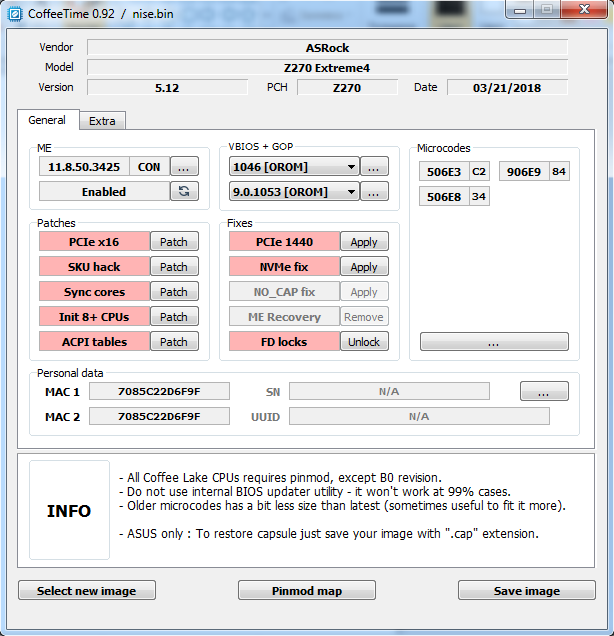The height and width of the screenshot is (636, 614).
Task: Click Apply next to NO_CAP fix
Action: pyautogui.click(x=364, y=292)
